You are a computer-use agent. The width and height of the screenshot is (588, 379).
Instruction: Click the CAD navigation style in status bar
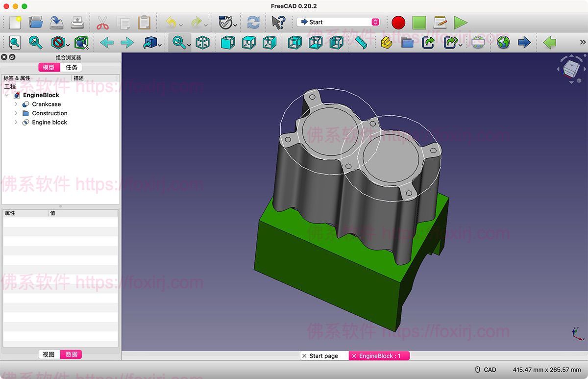489,369
